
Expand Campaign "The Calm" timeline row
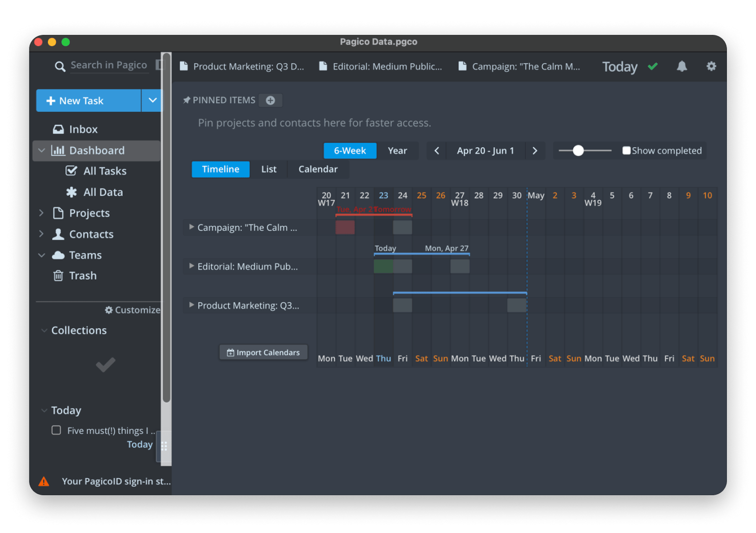tap(191, 227)
